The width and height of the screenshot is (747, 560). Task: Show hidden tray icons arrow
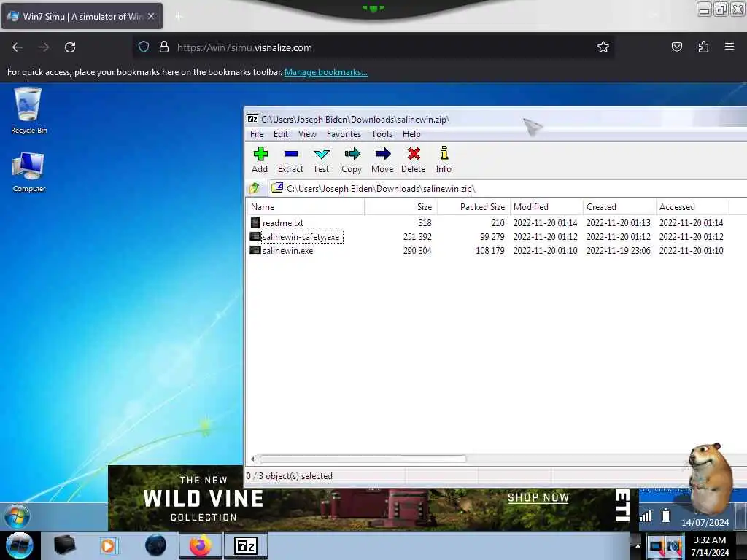click(x=637, y=545)
